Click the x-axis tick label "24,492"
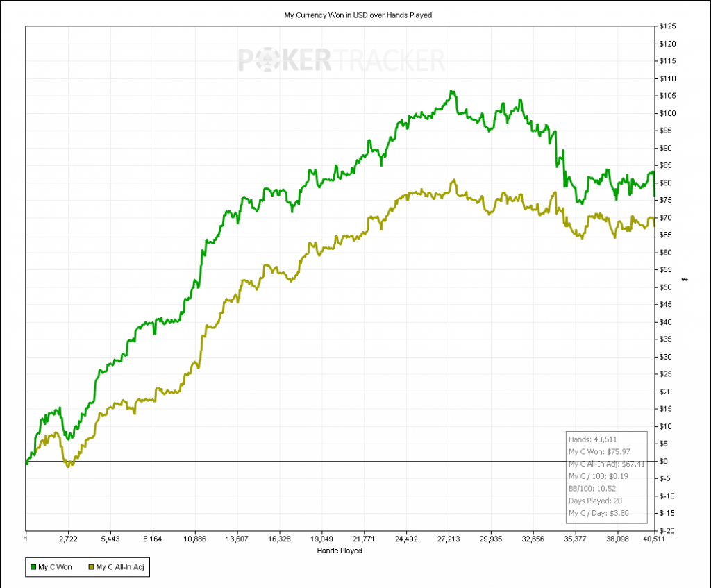711x588 pixels. pyautogui.click(x=406, y=539)
